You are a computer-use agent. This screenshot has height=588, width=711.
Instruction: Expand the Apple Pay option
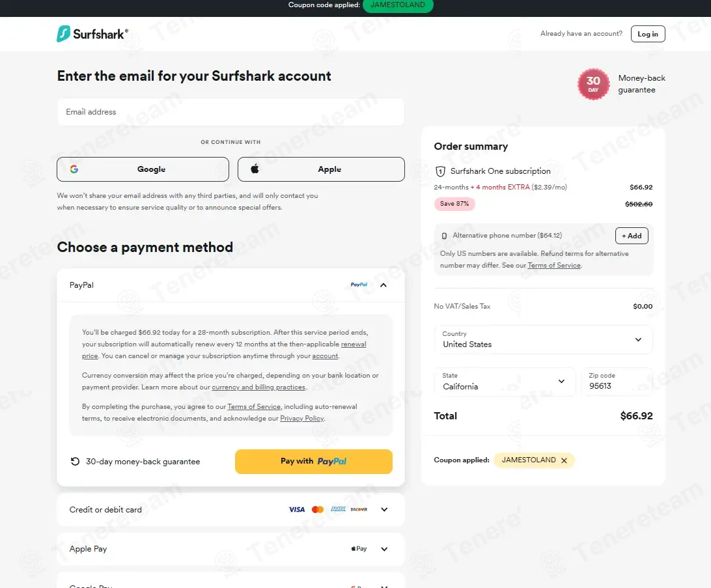[x=384, y=549]
